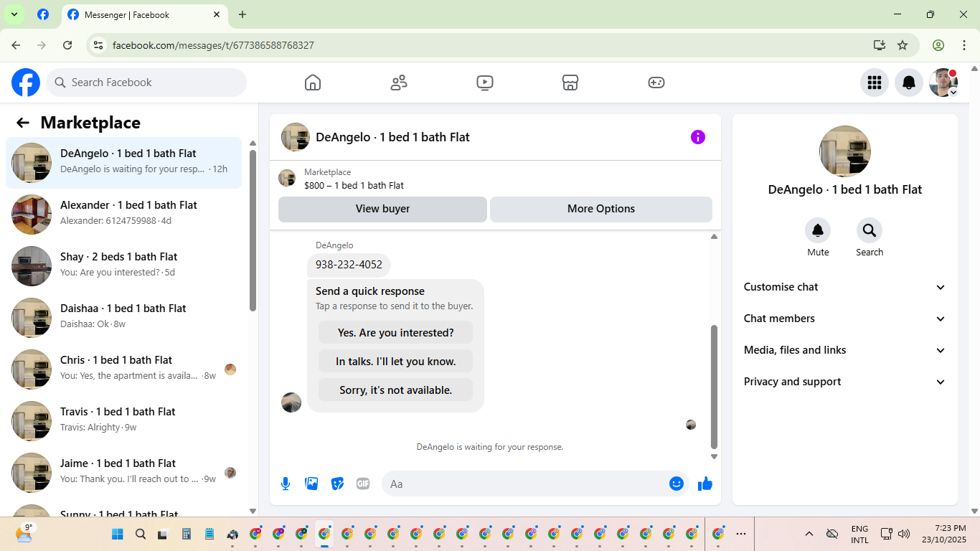Viewport: 980px width, 551px height.
Task: Open Travis conversation in chat list
Action: pos(124,421)
